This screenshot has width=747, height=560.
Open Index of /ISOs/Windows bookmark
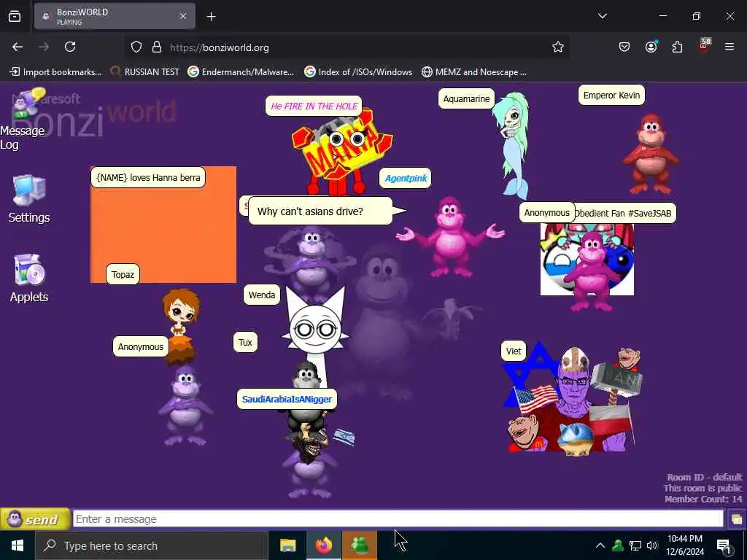[x=358, y=72]
